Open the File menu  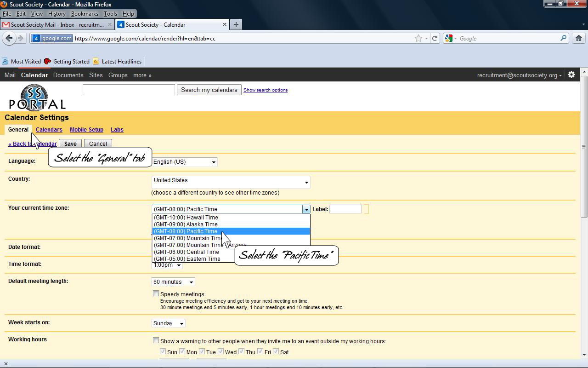click(7, 14)
